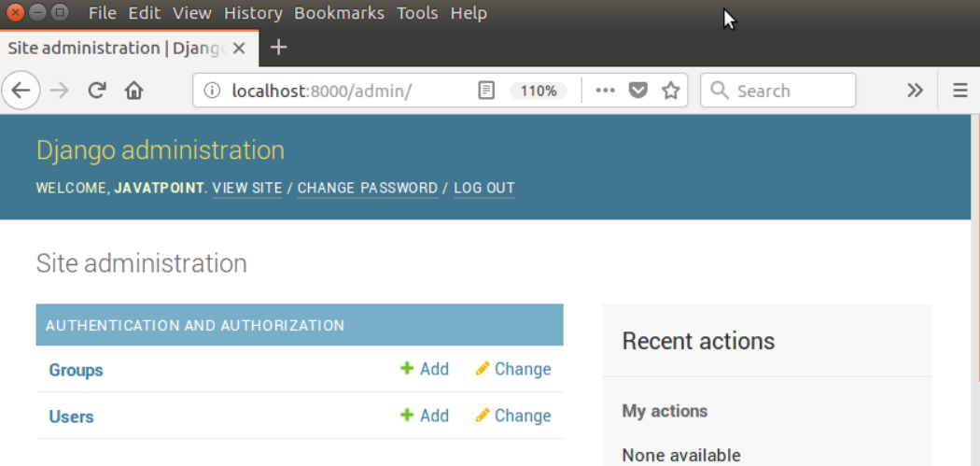Click the Django administration title
Screen dimensions: 980x466
coord(161,150)
